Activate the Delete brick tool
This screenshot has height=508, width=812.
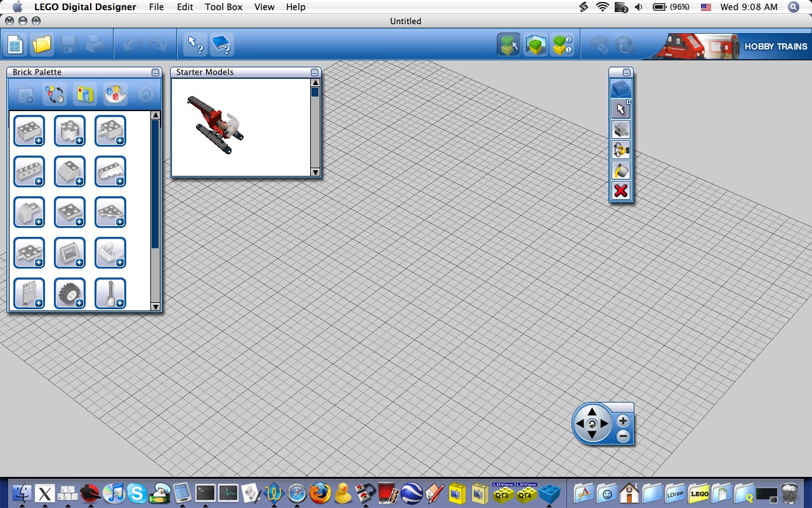pos(620,190)
